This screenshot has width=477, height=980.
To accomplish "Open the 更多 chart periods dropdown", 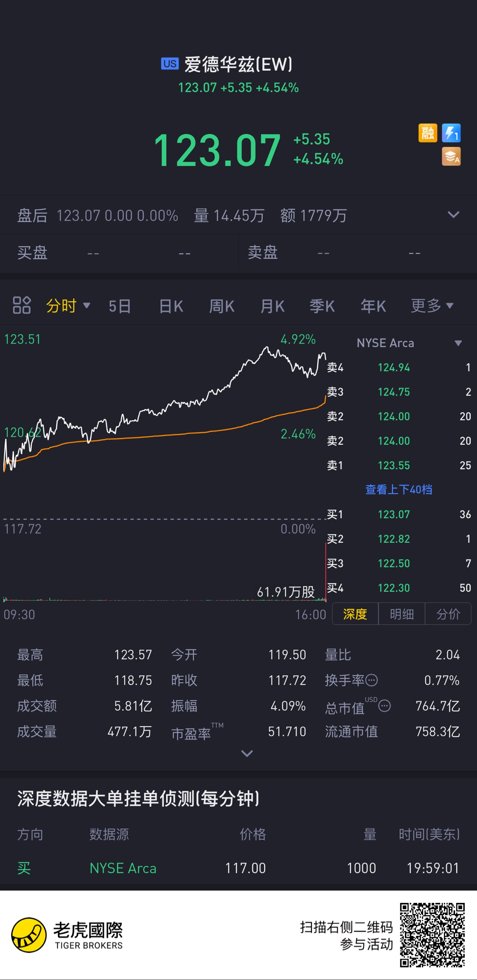I will [x=432, y=305].
